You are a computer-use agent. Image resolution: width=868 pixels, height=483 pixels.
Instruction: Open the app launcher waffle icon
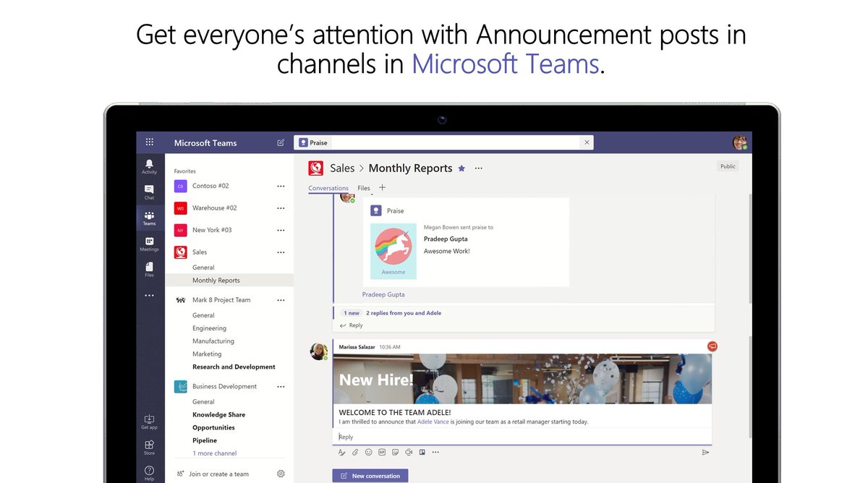(150, 142)
